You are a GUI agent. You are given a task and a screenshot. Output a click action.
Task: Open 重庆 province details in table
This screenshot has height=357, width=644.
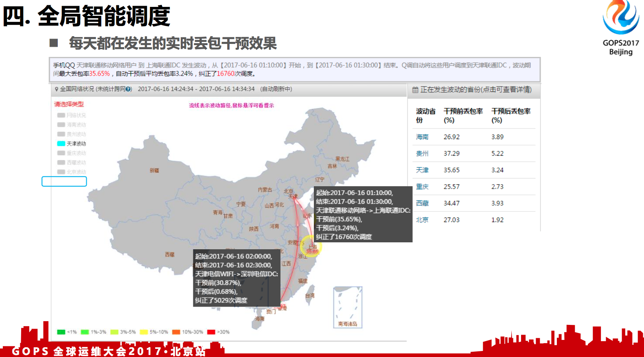pos(422,187)
